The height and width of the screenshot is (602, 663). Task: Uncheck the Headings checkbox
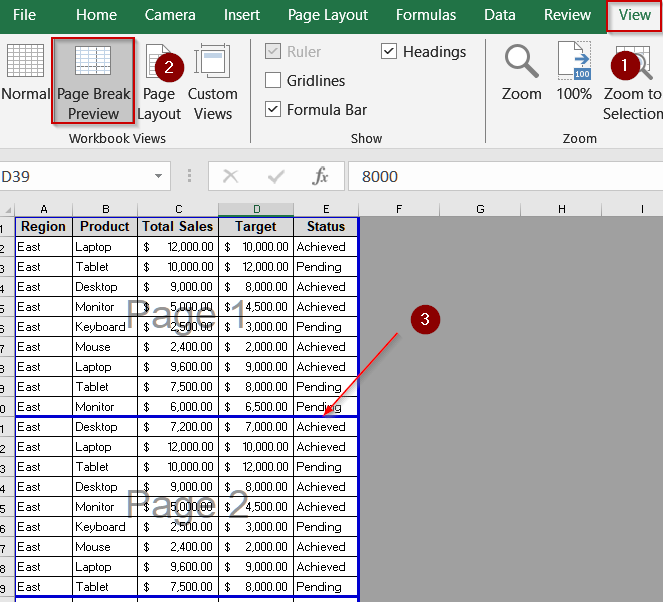point(389,51)
